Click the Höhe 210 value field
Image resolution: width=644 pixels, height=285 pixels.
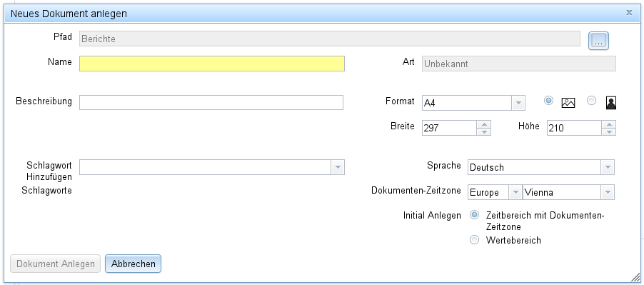tap(575, 128)
